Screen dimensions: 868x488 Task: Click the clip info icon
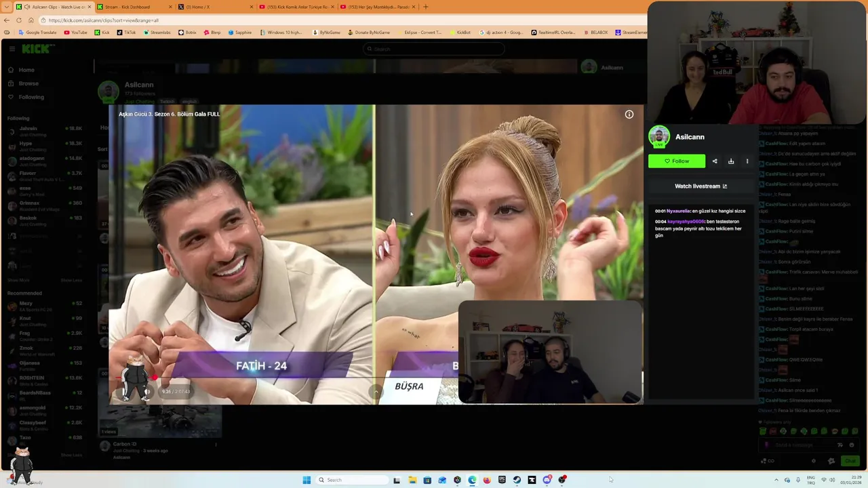pos(629,115)
